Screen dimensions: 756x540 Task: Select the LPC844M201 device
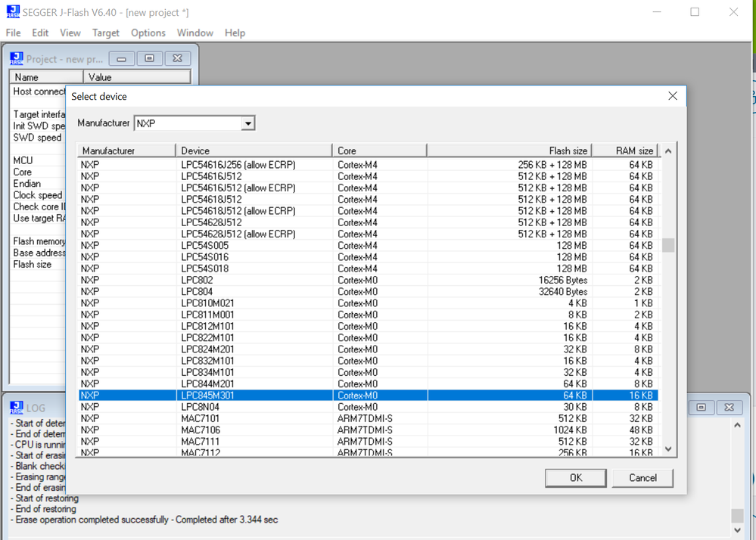click(369, 384)
